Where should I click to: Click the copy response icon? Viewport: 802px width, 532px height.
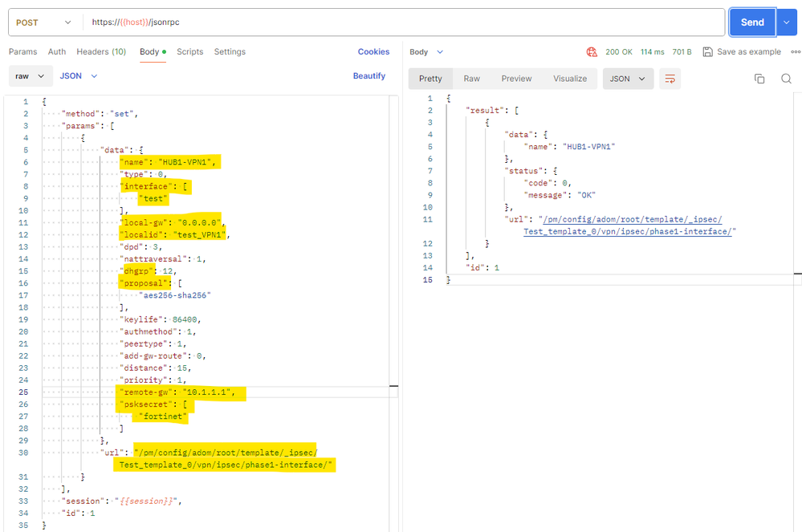pos(759,79)
